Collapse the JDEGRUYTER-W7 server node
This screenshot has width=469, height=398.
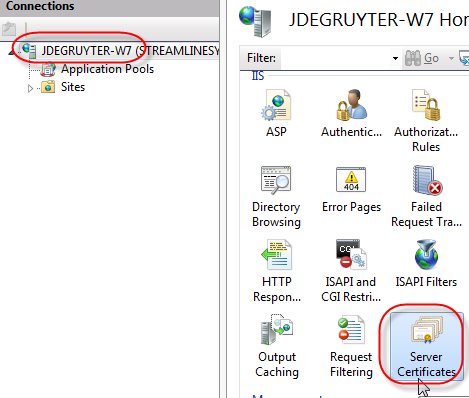click(x=11, y=52)
